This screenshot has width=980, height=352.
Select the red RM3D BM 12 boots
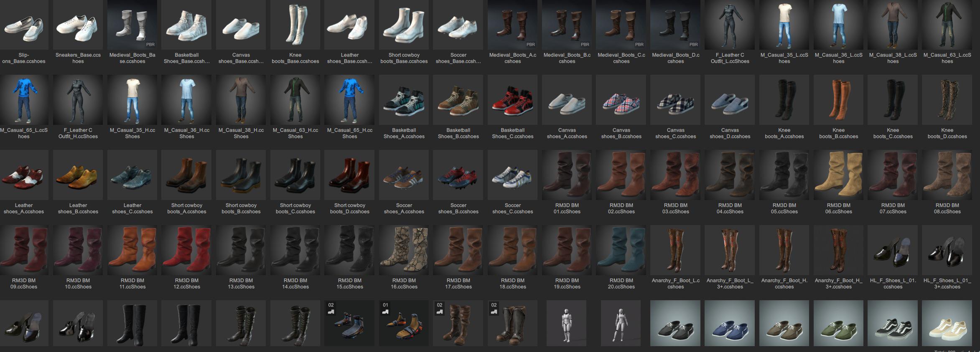187,251
